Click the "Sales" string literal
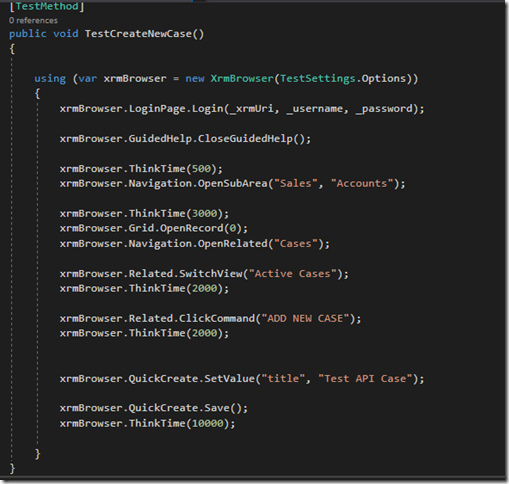Image resolution: width=509 pixels, height=484 pixels. pos(295,184)
